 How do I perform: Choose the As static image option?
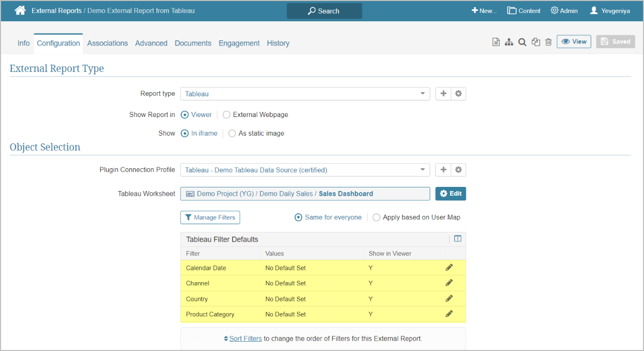[232, 134]
